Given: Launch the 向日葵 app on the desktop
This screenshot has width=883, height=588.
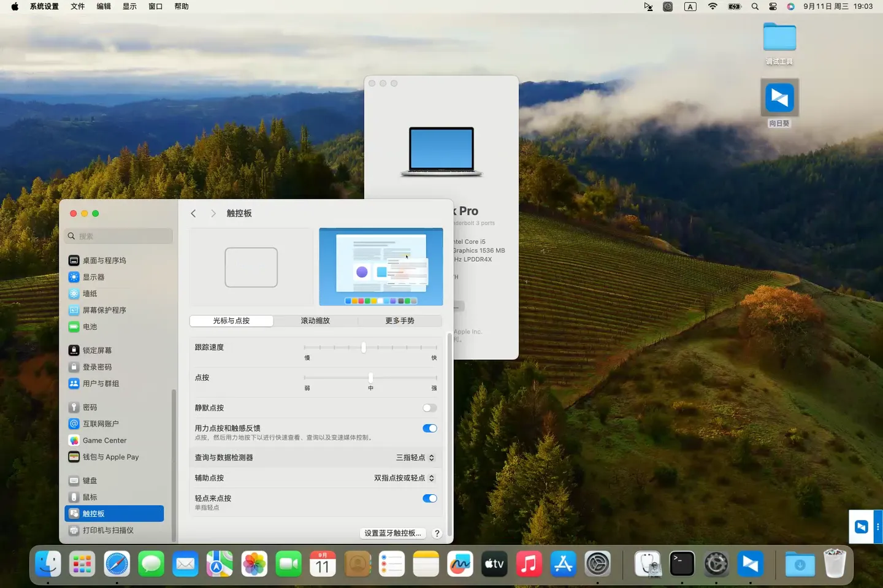Looking at the screenshot, I should click(x=779, y=98).
